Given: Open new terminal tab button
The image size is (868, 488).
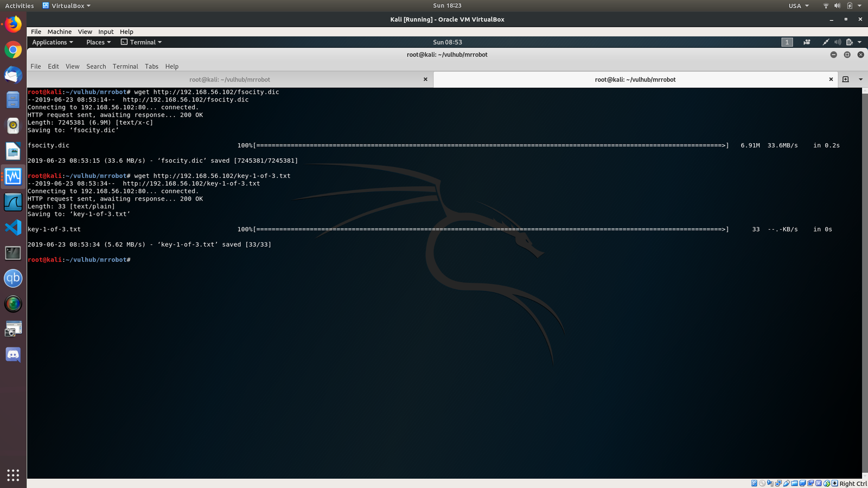Looking at the screenshot, I should point(845,79).
